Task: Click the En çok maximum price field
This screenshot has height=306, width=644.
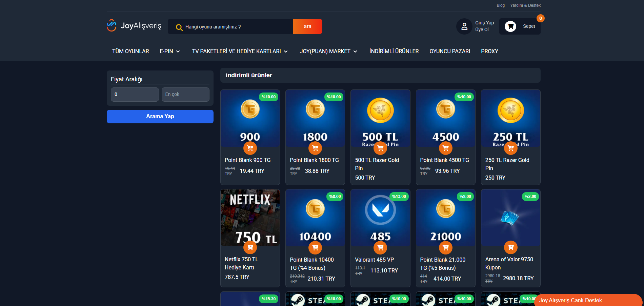Action: click(x=185, y=95)
